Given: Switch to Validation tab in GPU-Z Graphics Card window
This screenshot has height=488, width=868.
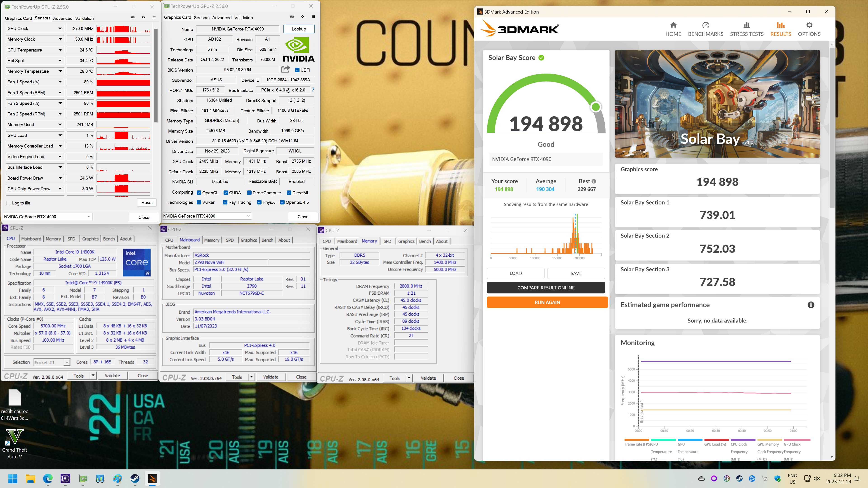Looking at the screenshot, I should (x=244, y=18).
